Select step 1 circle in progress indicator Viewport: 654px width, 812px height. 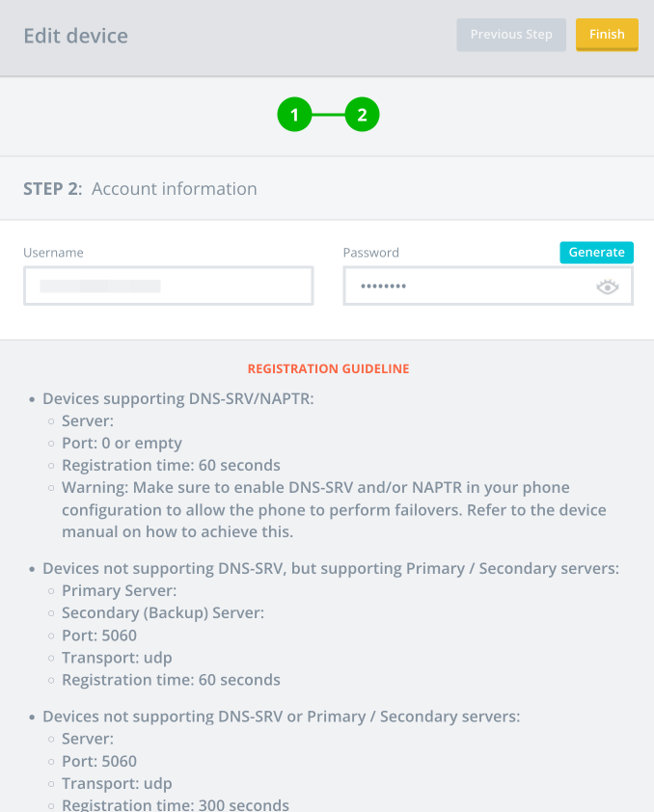pos(294,115)
